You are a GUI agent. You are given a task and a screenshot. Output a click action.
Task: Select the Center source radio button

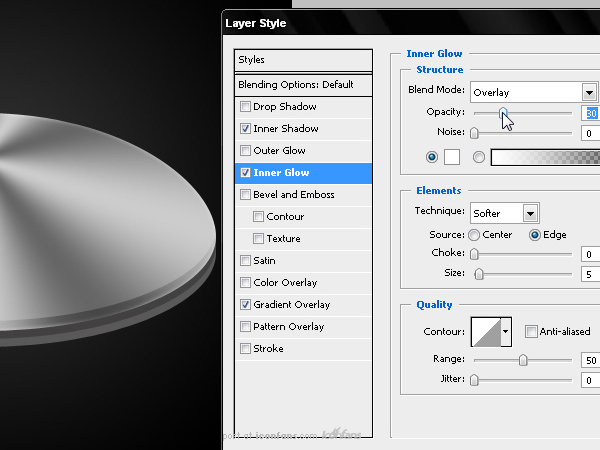coord(474,235)
